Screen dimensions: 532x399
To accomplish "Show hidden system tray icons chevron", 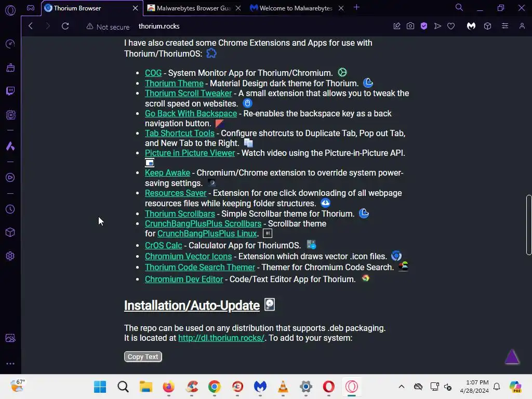I will coord(402,387).
